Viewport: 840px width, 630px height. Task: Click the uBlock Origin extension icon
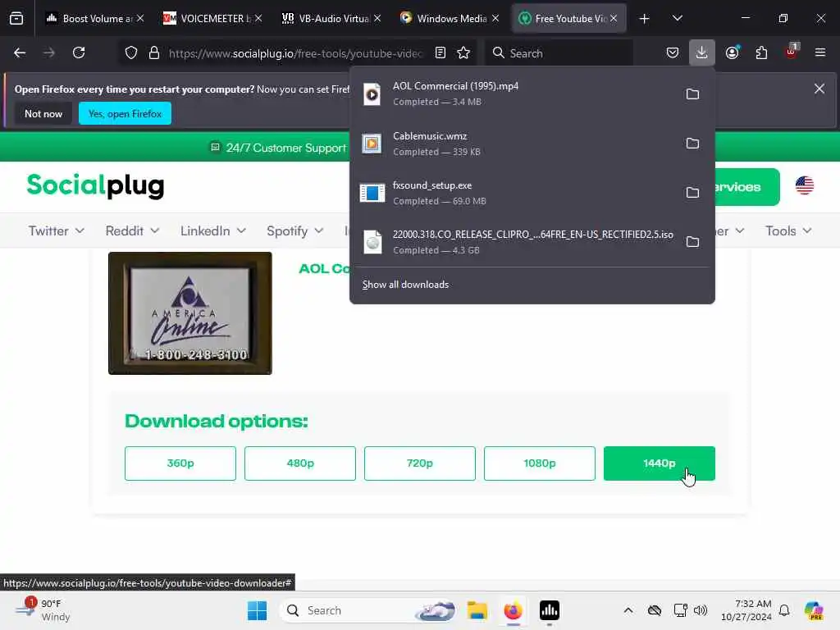point(792,52)
